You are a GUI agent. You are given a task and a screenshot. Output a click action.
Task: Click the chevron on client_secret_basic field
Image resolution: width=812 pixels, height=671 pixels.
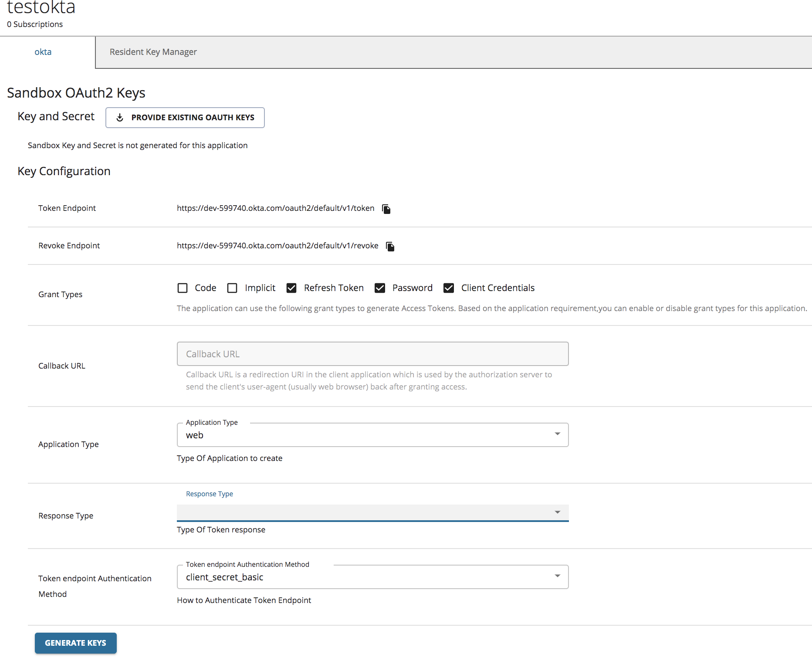coord(557,576)
